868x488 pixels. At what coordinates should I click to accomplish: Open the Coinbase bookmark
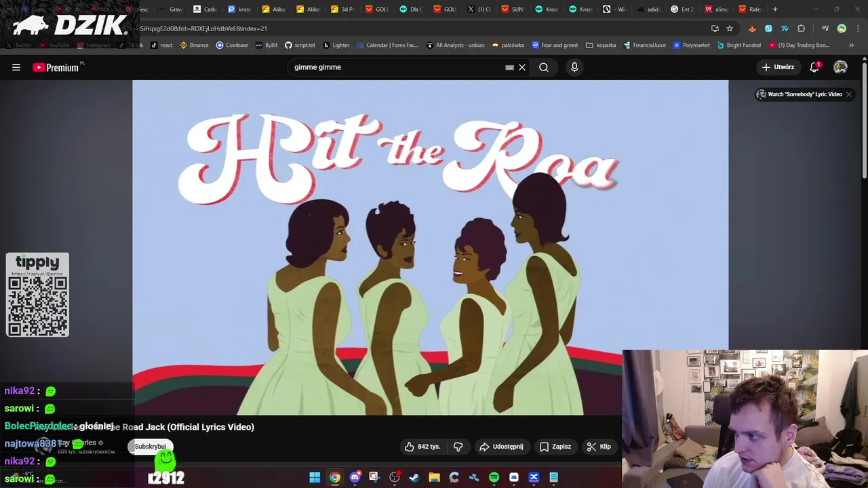tap(232, 45)
